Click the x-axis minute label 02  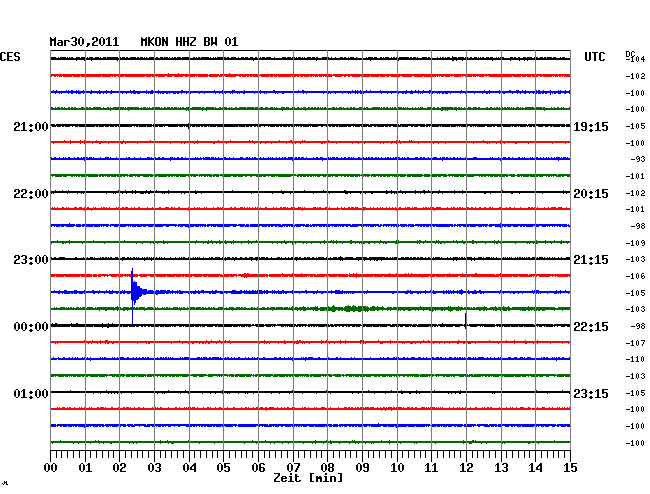point(119,468)
